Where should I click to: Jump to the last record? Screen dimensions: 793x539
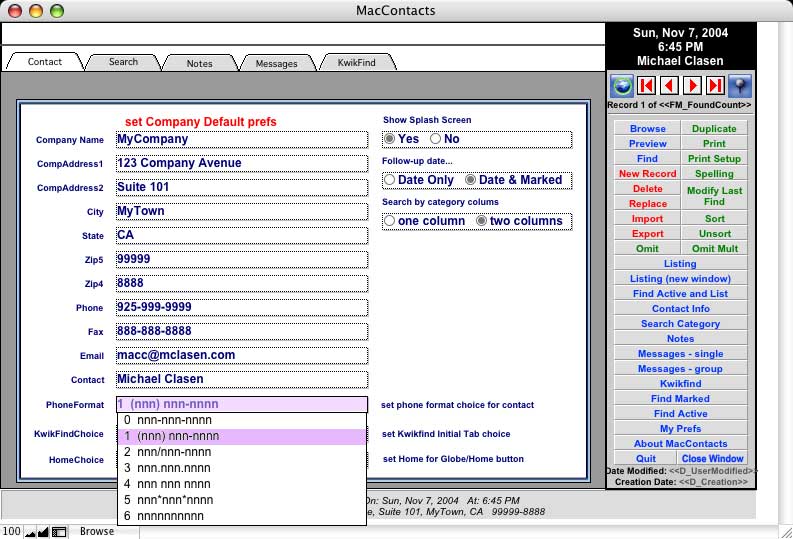715,86
